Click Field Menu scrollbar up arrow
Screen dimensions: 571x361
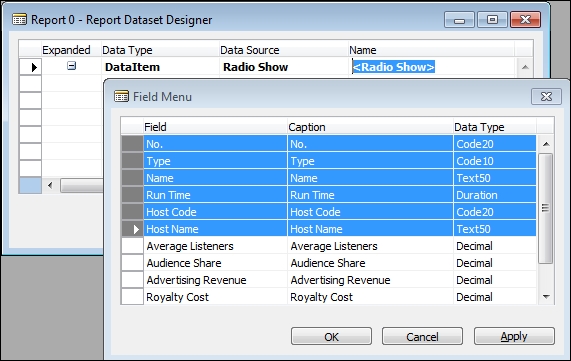[546, 144]
